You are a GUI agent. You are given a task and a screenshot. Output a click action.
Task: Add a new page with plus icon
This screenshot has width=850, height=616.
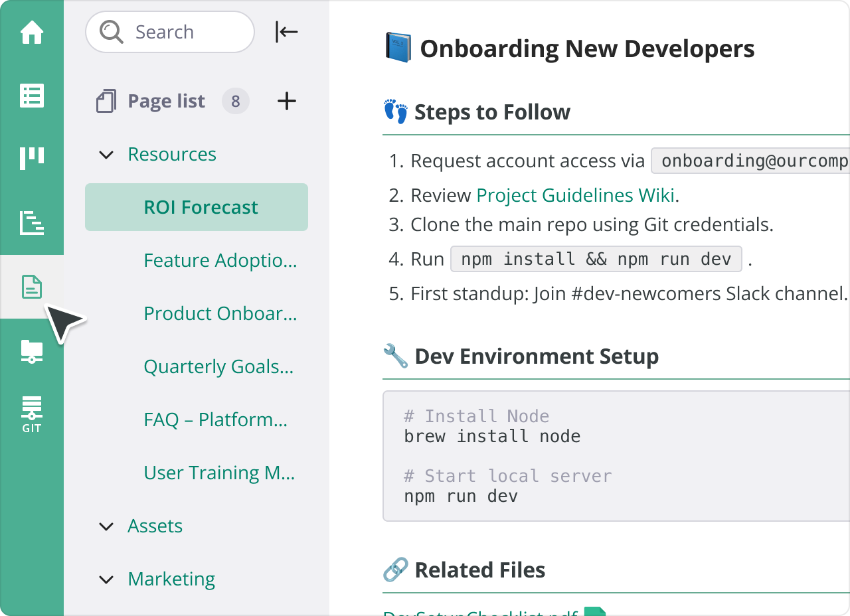[x=286, y=101]
